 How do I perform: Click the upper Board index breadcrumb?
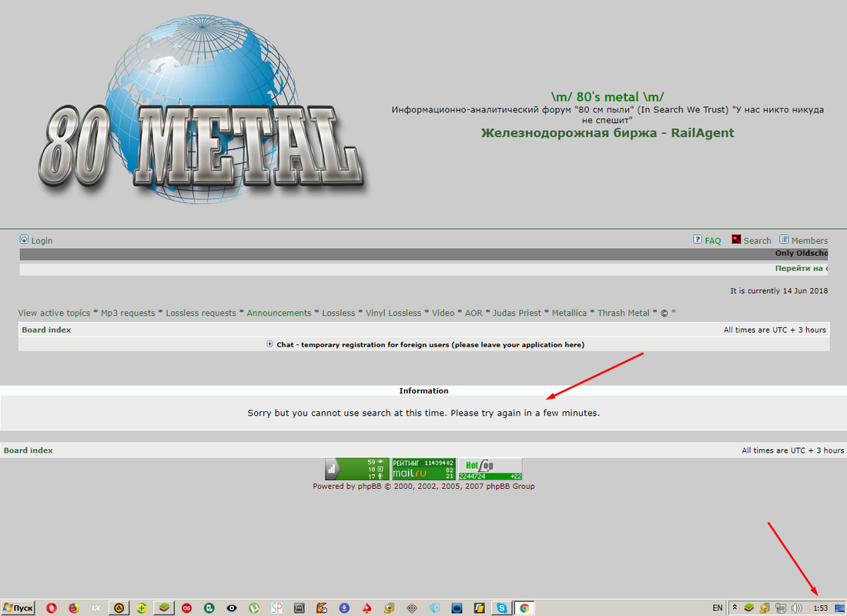pos(46,330)
